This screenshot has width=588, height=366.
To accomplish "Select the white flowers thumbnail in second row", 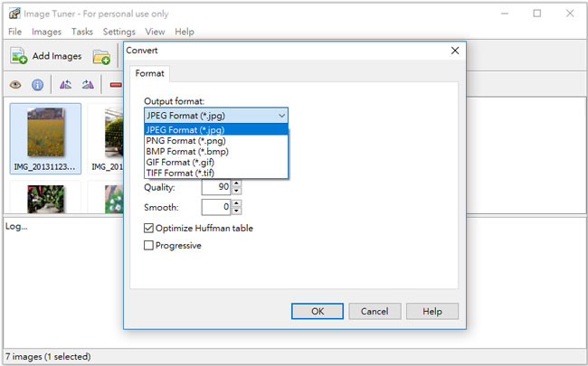I will pyautogui.click(x=114, y=199).
